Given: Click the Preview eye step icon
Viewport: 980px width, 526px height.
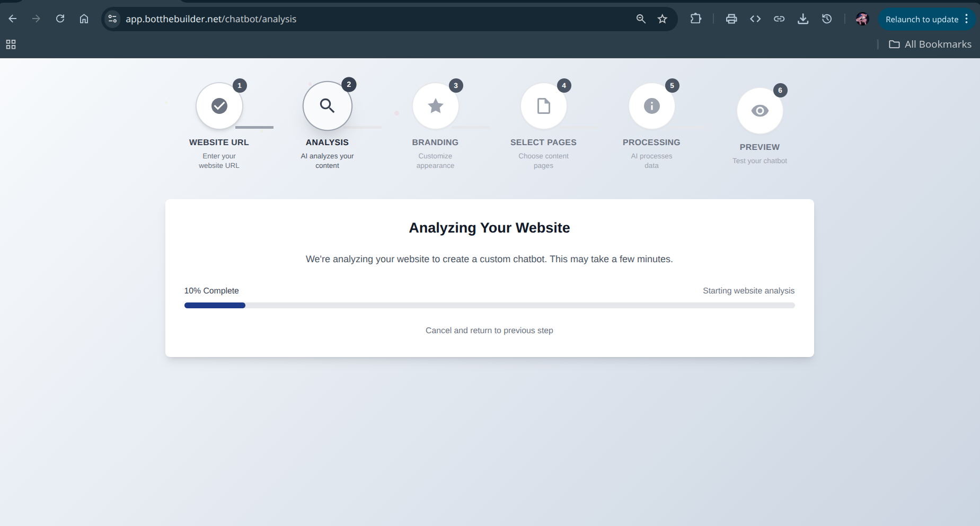Looking at the screenshot, I should pyautogui.click(x=760, y=111).
